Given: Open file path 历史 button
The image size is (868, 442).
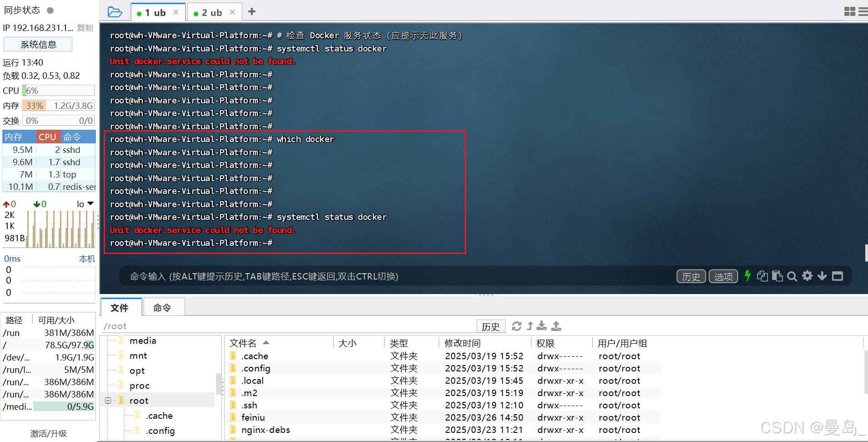Looking at the screenshot, I should tap(491, 326).
